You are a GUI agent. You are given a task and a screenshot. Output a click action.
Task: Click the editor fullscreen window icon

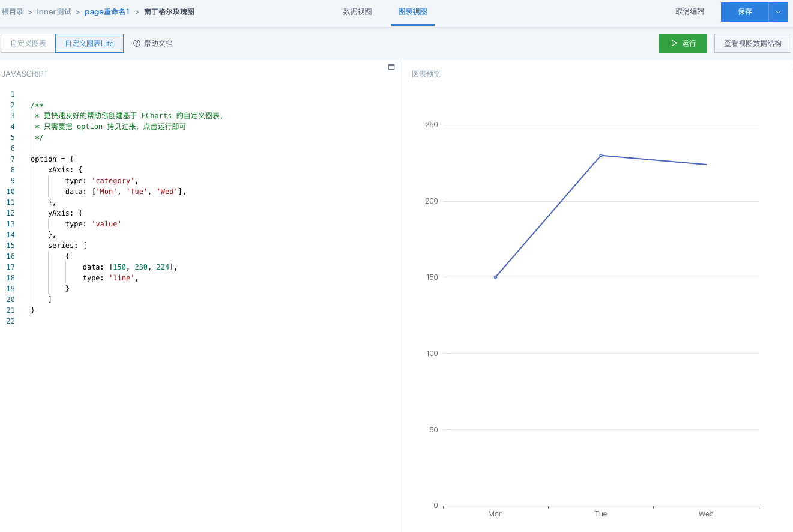(x=391, y=67)
